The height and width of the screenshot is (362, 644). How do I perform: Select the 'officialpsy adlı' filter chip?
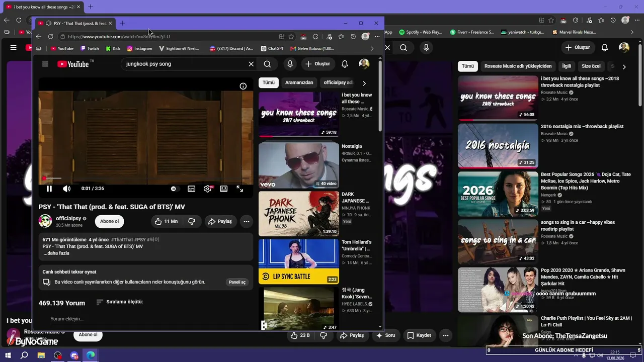click(338, 82)
